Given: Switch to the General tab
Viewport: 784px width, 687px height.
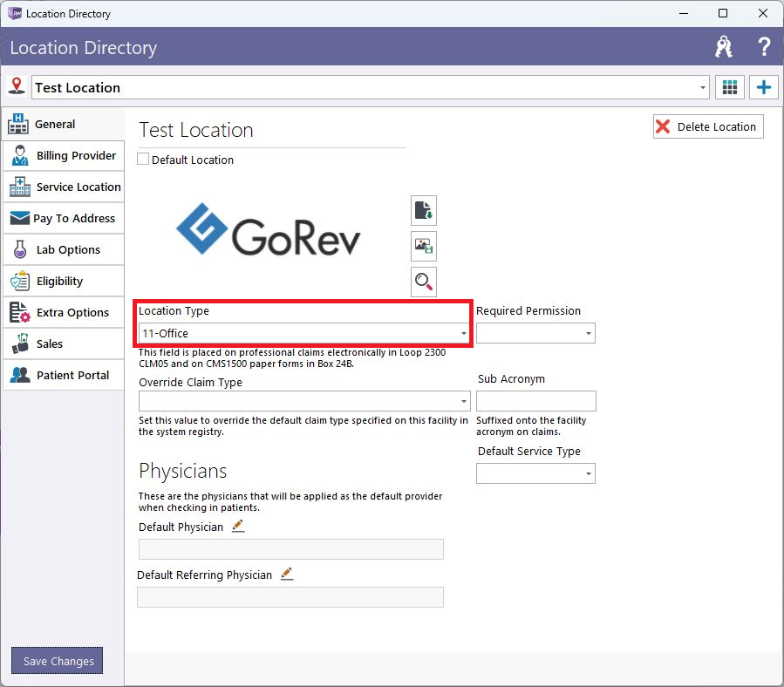Looking at the screenshot, I should pos(64,125).
